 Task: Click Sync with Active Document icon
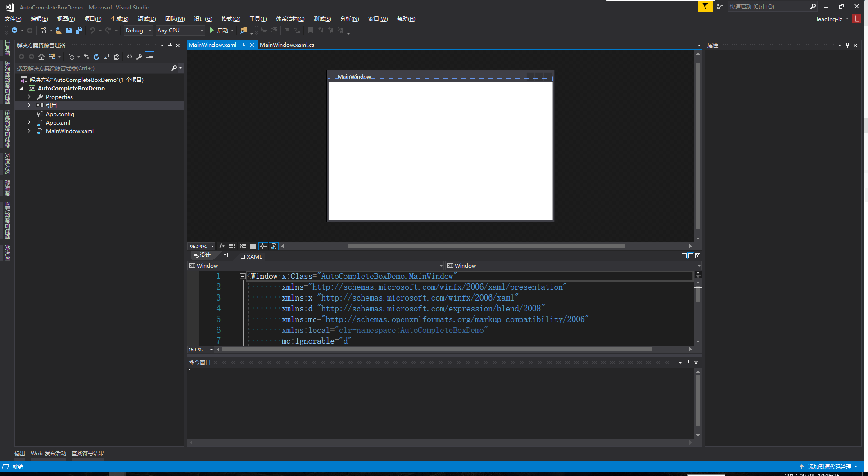point(86,57)
